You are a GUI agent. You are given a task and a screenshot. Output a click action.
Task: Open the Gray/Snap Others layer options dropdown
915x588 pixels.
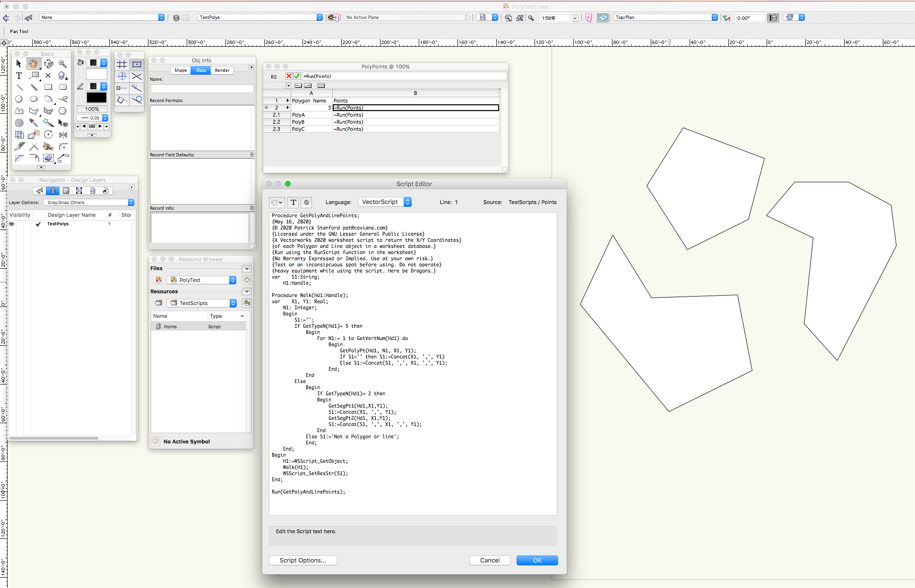[88, 202]
